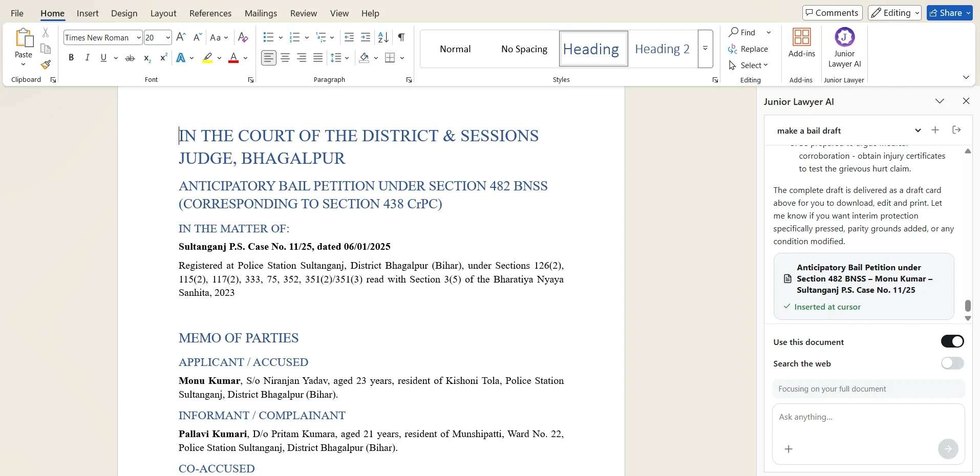The height and width of the screenshot is (476, 980).
Task: Decrease paragraph indent
Action: click(349, 37)
